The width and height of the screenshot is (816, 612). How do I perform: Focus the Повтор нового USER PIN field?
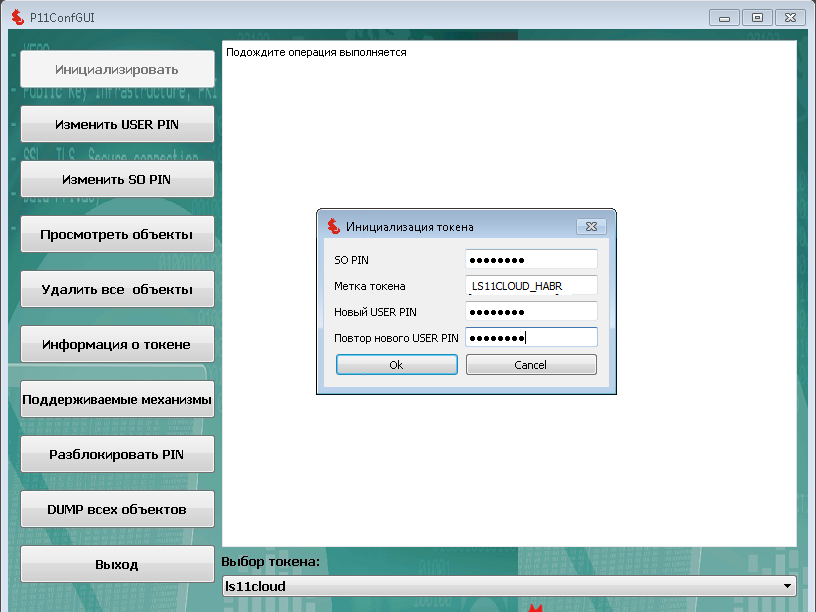tap(531, 338)
